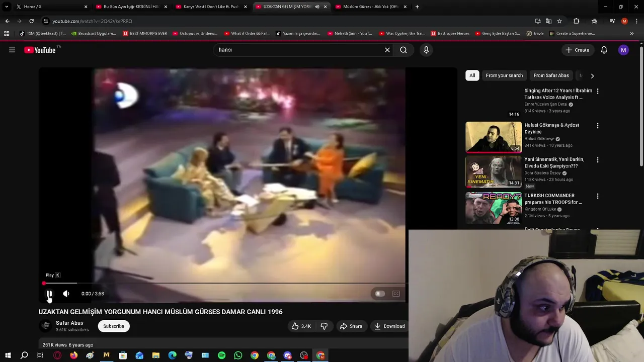644x362 pixels.
Task: Translate this page icon in address bar
Action: click(x=548, y=21)
